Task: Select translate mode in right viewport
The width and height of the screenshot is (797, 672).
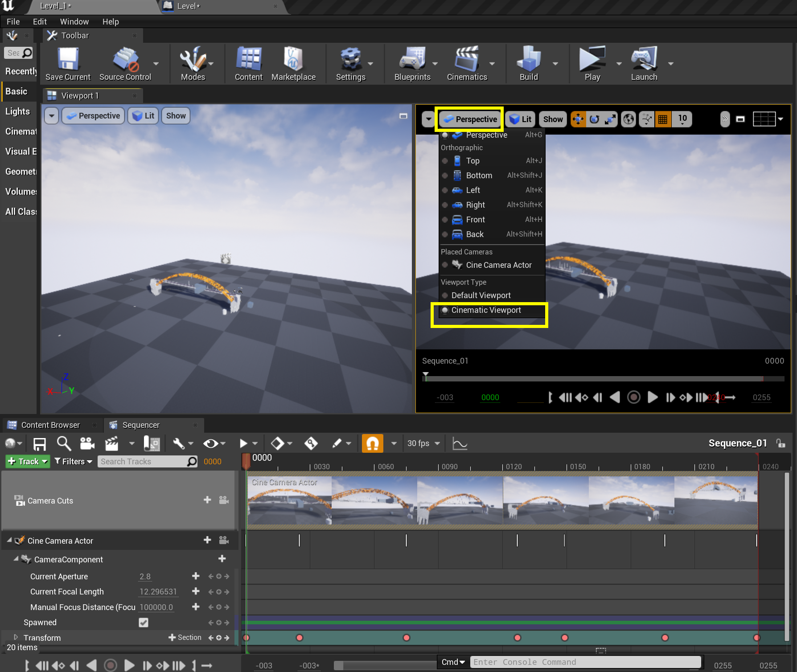Action: click(x=578, y=119)
